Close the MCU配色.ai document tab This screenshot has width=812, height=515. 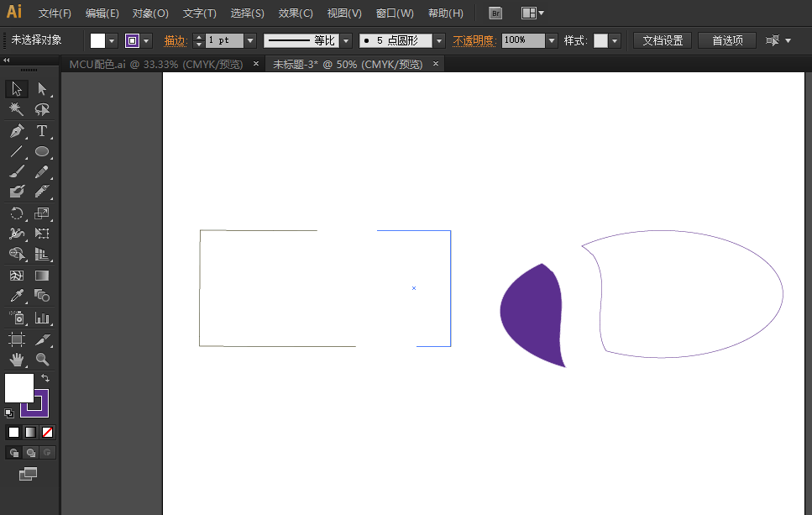click(256, 64)
